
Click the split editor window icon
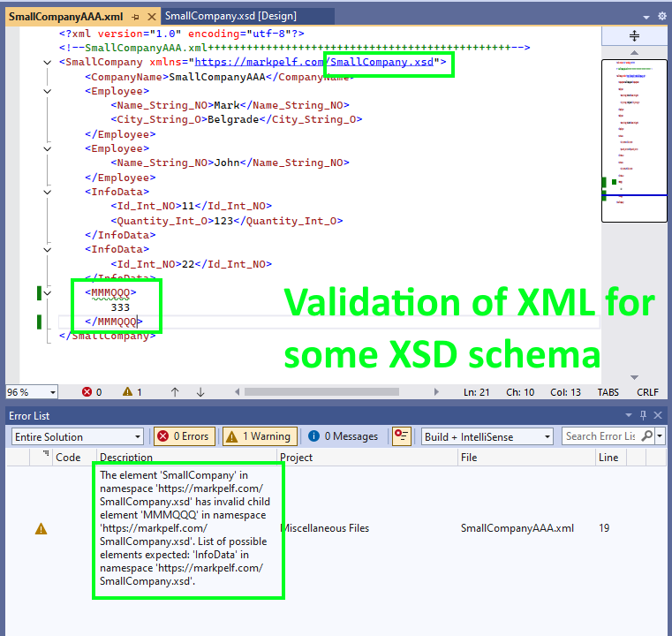(634, 36)
